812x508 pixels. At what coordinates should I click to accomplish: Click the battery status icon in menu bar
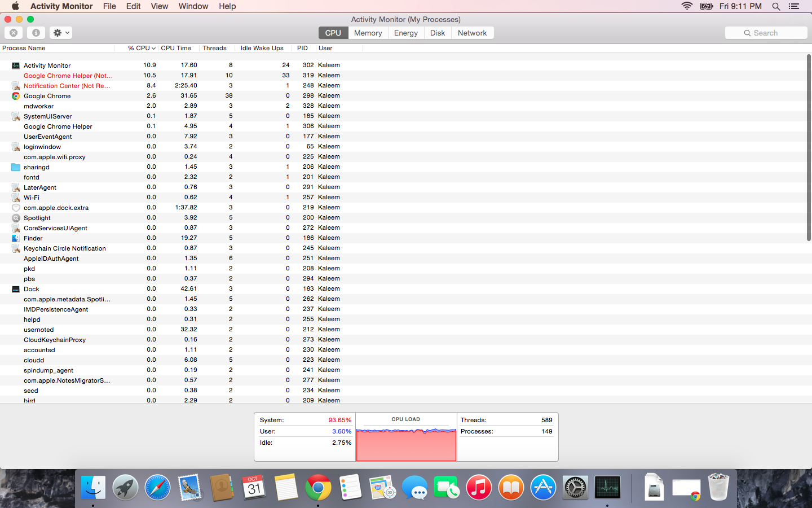707,6
